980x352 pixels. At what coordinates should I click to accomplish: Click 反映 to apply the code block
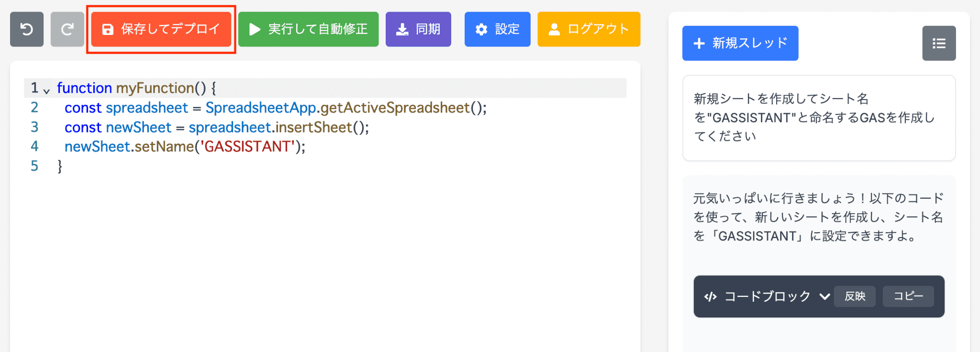click(855, 296)
